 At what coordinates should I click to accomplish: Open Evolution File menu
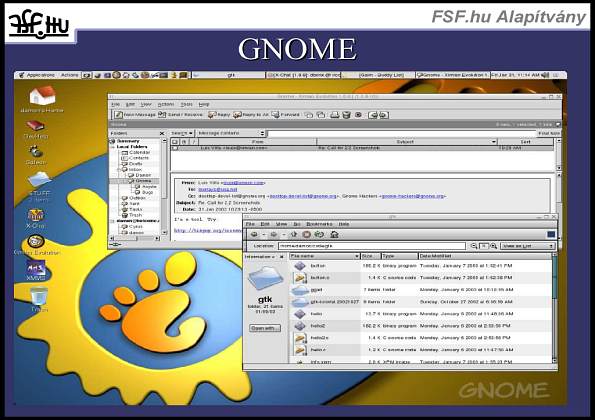click(x=115, y=104)
